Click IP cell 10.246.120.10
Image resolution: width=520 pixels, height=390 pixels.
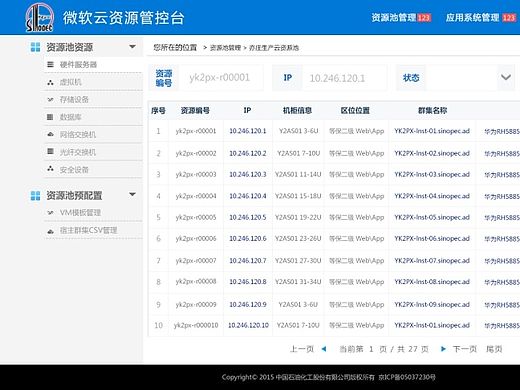248,325
